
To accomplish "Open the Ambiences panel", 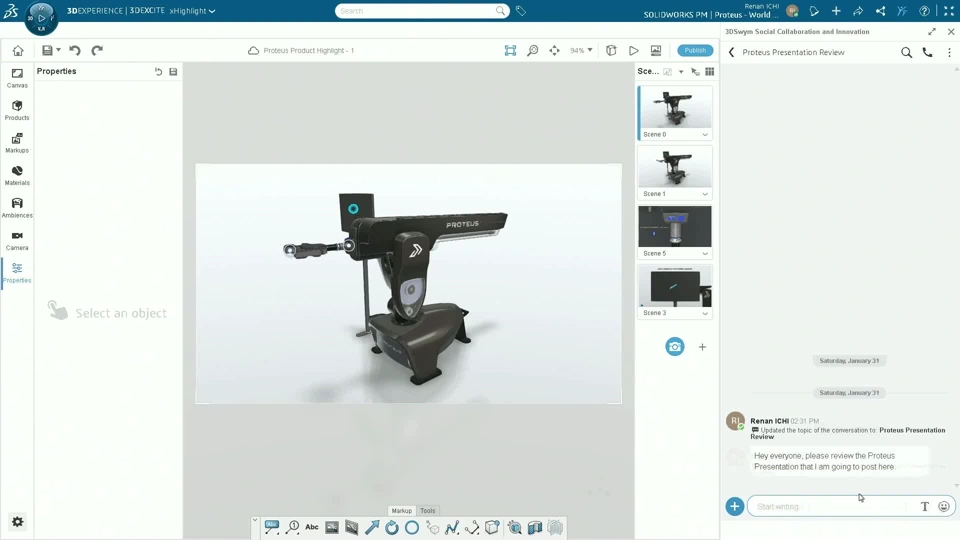I will (17, 208).
